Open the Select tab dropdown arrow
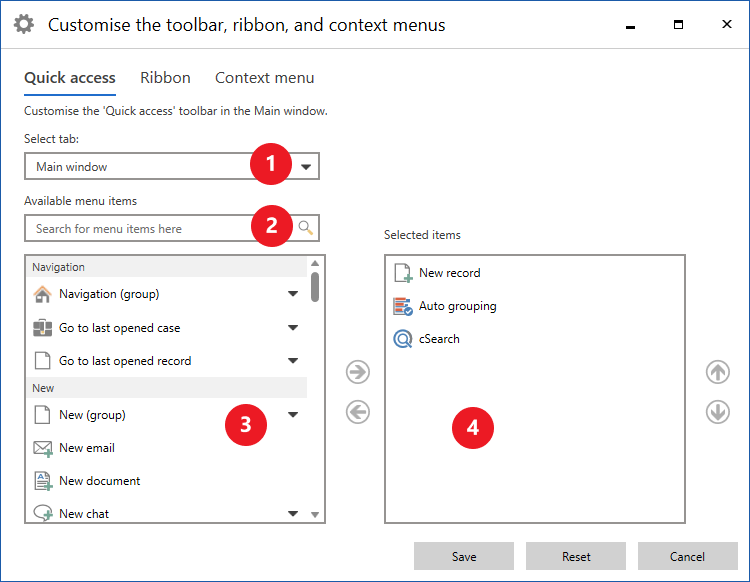The width and height of the screenshot is (750, 582). (x=306, y=167)
